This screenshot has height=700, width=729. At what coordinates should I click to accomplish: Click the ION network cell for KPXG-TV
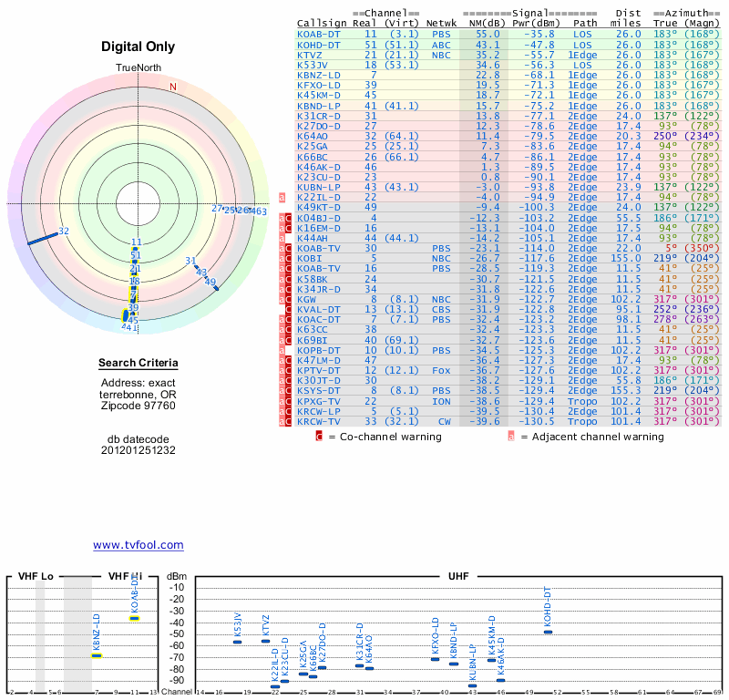(441, 401)
